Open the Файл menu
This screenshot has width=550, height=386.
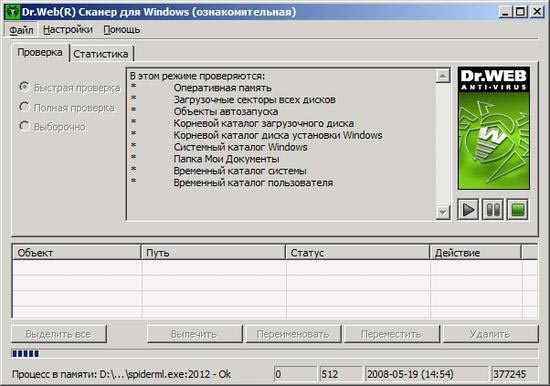(21, 30)
